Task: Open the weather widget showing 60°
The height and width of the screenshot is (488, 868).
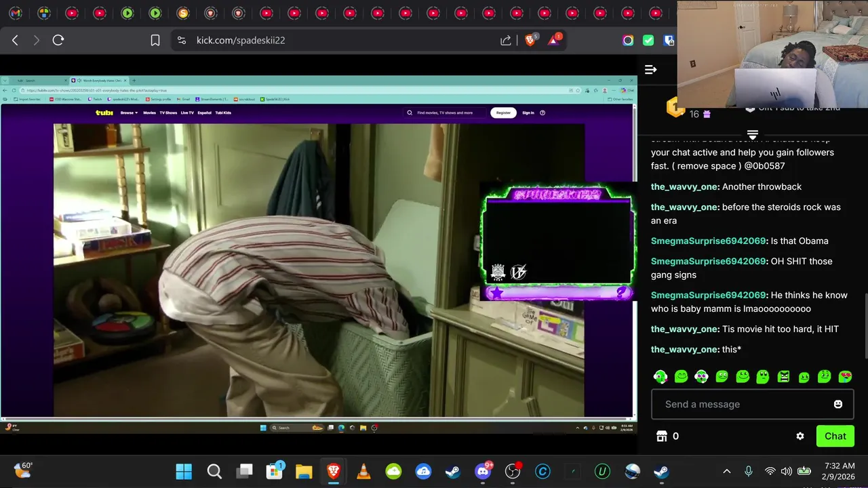Action: (23, 470)
